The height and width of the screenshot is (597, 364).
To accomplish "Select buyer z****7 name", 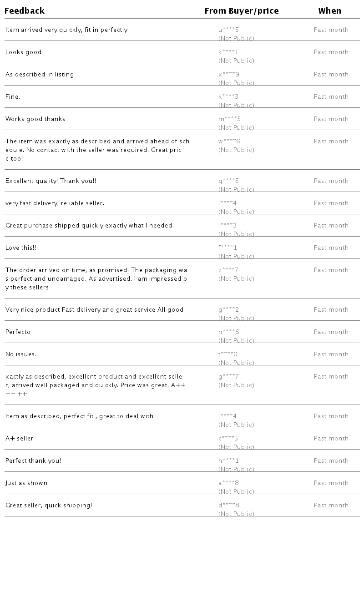I will click(x=228, y=270).
